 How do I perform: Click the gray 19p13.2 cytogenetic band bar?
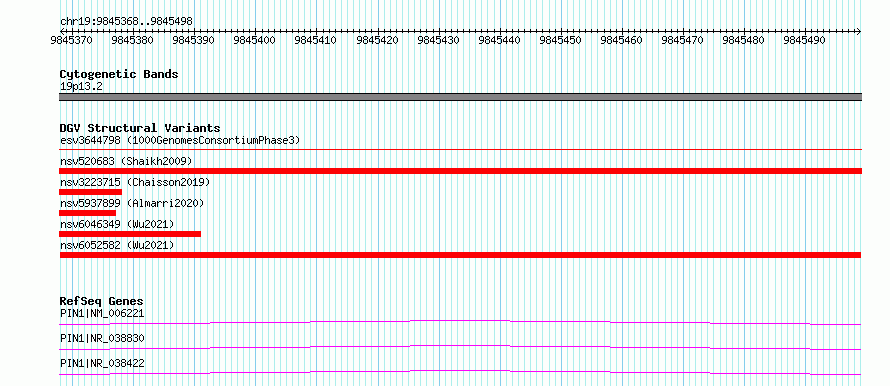460,96
